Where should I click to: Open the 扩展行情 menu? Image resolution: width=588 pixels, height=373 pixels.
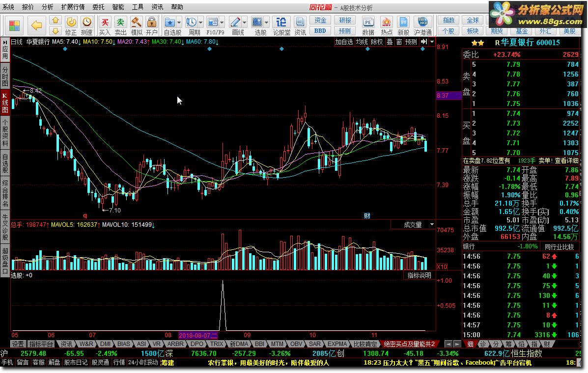pos(73,7)
